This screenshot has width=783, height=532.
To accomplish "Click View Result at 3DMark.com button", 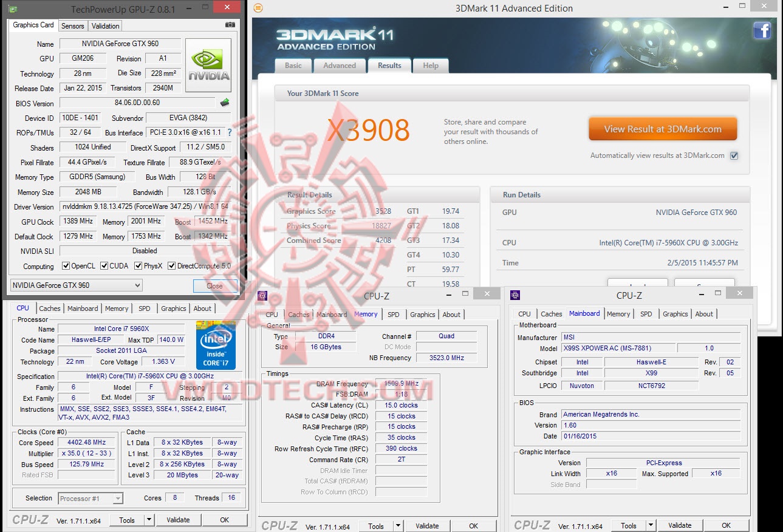I will (x=663, y=129).
